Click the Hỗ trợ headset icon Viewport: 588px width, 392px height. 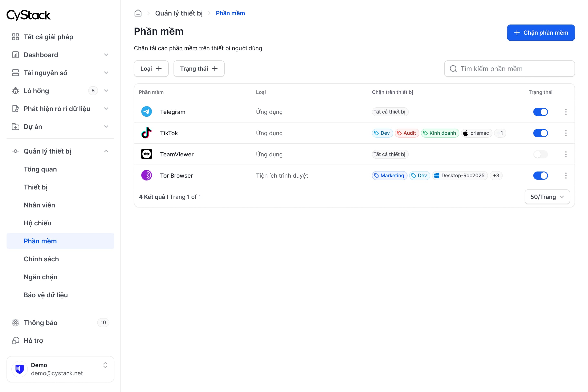tap(16, 341)
